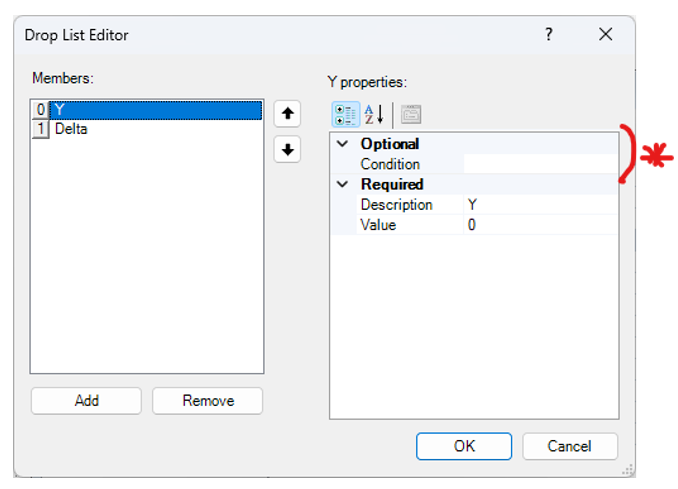This screenshot has width=678, height=489.
Task: Select the Condition property label
Action: point(390,164)
